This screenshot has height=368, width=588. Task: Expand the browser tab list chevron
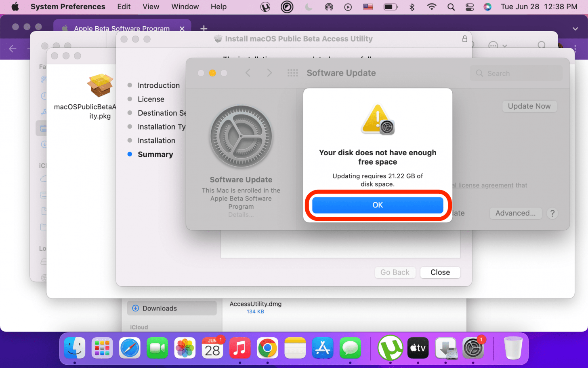tap(575, 28)
